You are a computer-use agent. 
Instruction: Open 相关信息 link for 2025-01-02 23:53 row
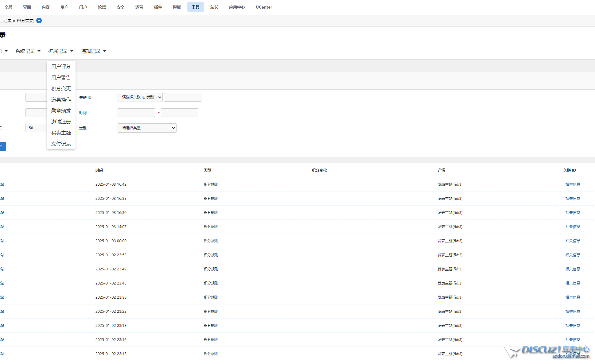coord(573,255)
